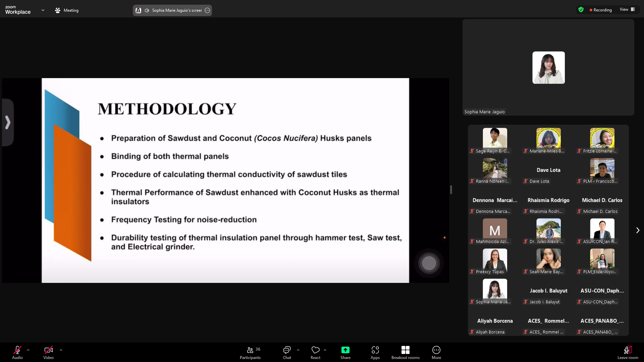
Task: Expand video settings caret
Action: click(x=61, y=350)
